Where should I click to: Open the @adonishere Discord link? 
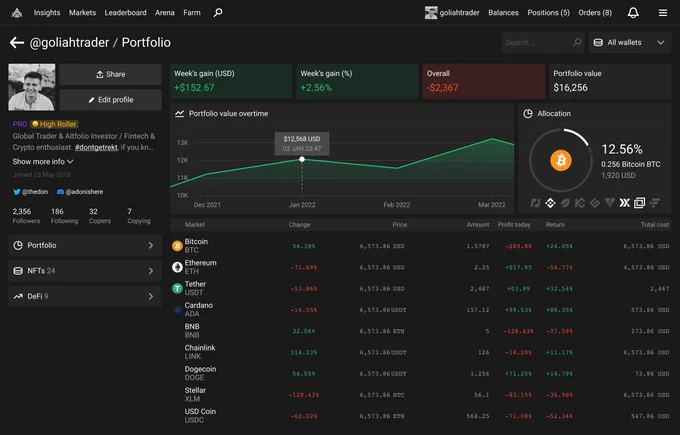(x=84, y=192)
